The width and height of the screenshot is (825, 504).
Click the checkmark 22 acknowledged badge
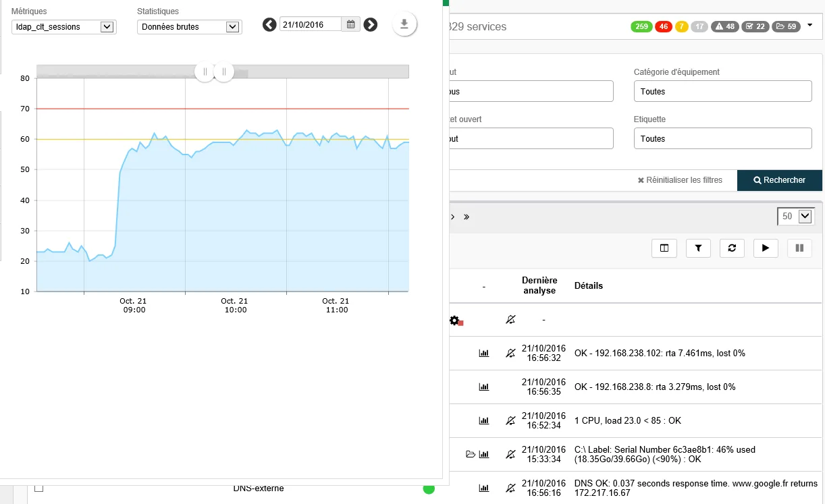coord(755,27)
